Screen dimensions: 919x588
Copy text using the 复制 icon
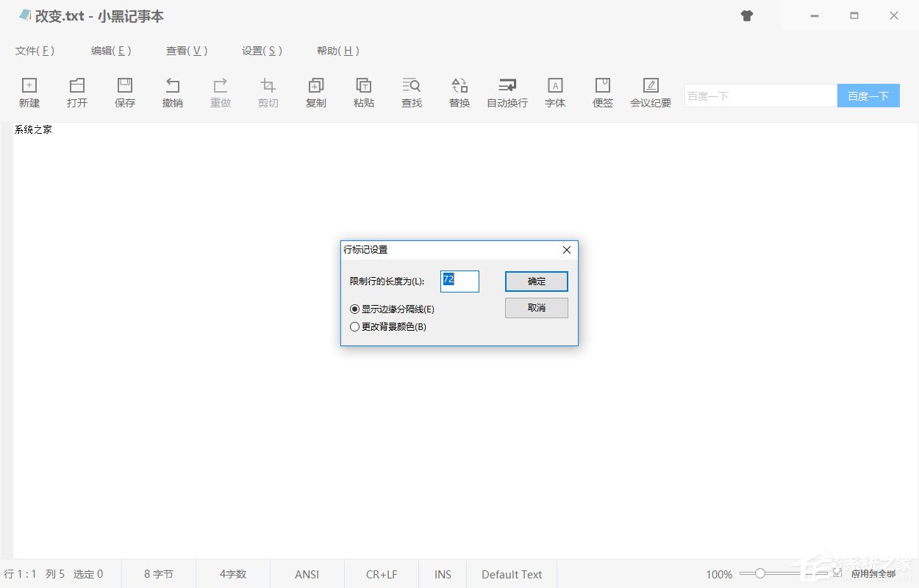point(316,93)
